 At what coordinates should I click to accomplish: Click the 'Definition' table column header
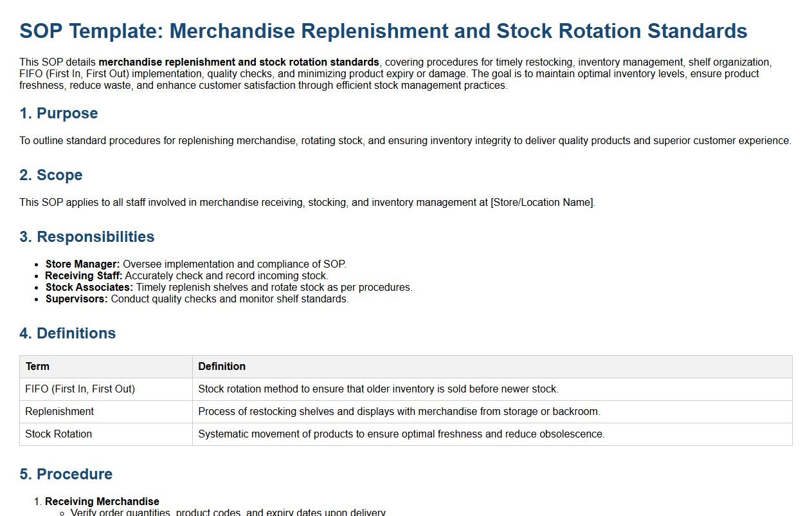coord(222,367)
